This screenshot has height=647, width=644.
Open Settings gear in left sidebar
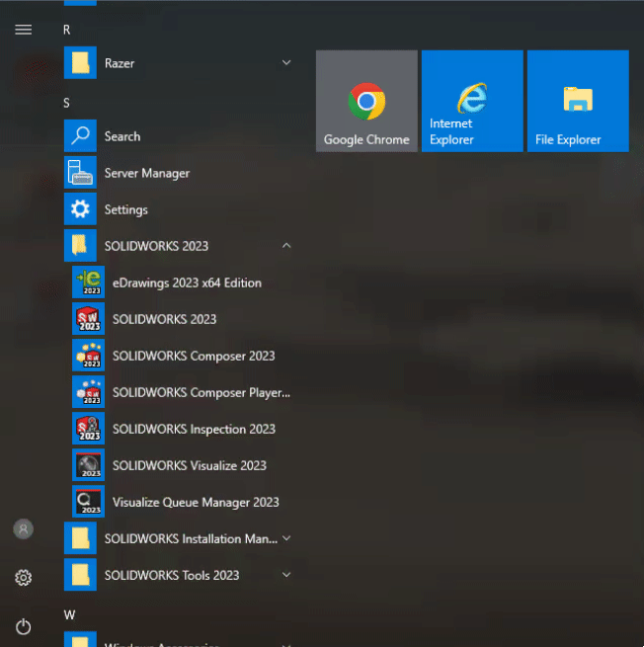click(23, 578)
